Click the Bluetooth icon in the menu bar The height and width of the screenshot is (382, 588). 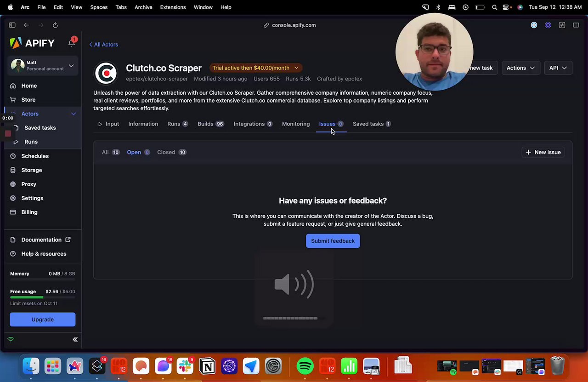(438, 7)
